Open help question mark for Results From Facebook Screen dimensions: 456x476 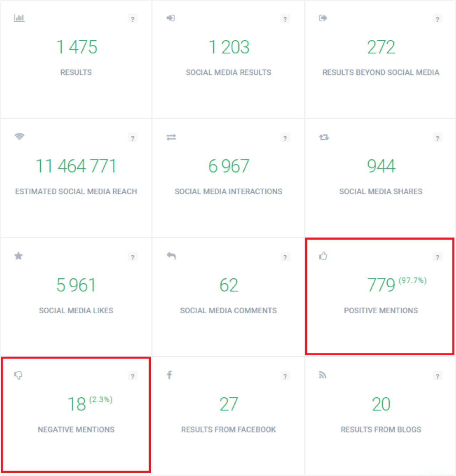click(x=285, y=376)
